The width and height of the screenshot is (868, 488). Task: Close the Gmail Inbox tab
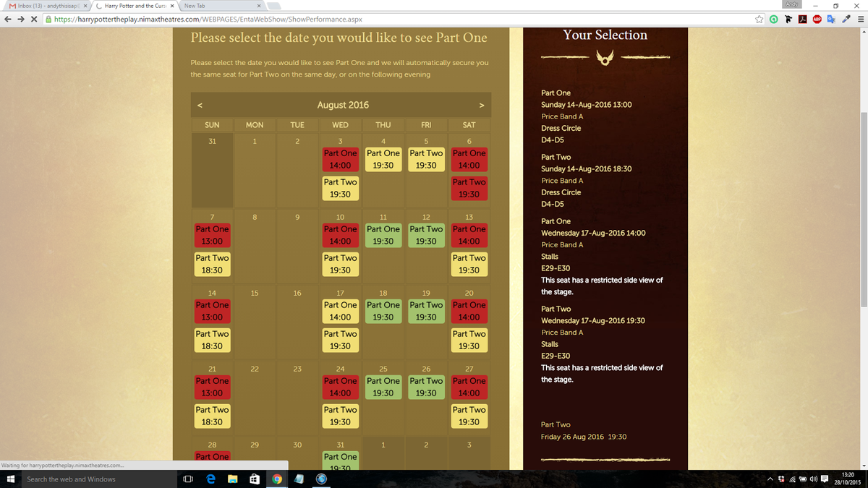(85, 5)
